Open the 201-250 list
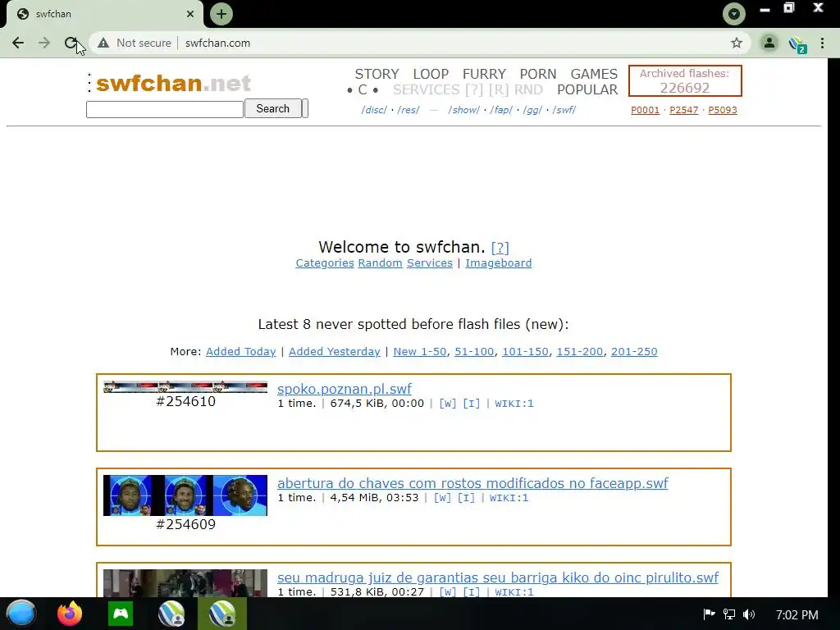The image size is (840, 630). [634, 351]
